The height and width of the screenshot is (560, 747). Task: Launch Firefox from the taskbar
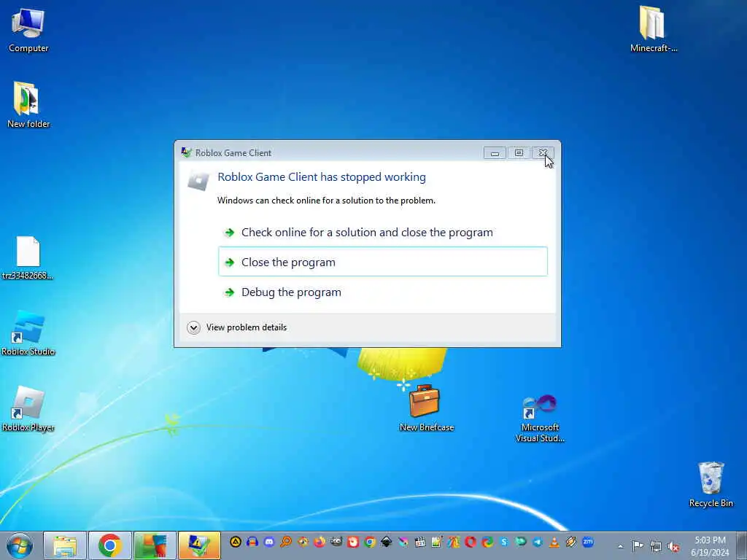coord(320,542)
